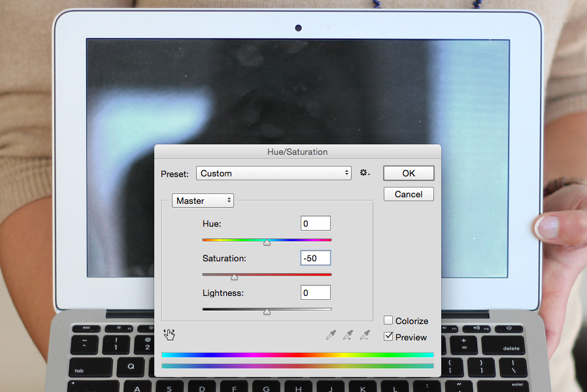
Task: Focus the Saturation field showing -50
Action: click(316, 258)
